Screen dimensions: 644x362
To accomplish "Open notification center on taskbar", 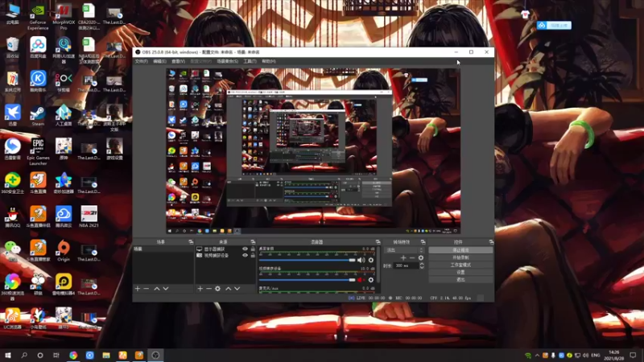I will coord(633,356).
